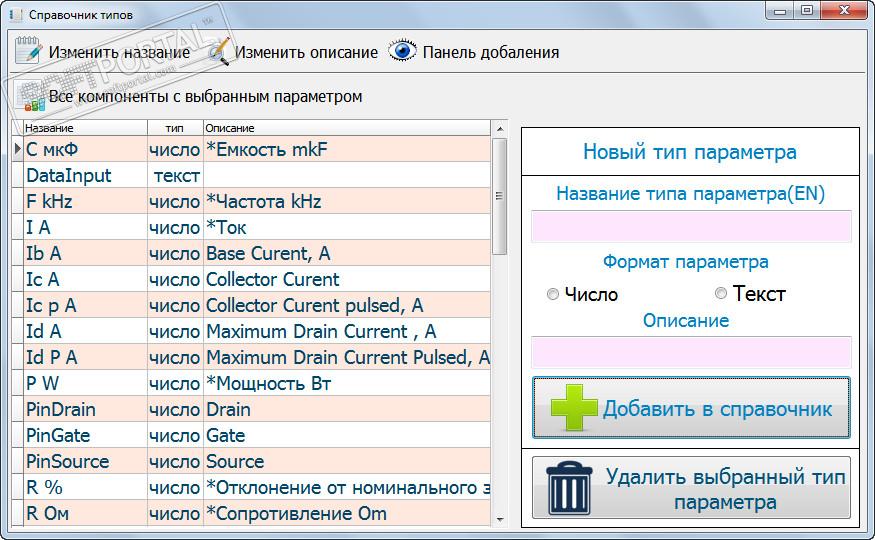Select the PinSource name cell
Image resolution: width=875 pixels, height=540 pixels.
85,461
